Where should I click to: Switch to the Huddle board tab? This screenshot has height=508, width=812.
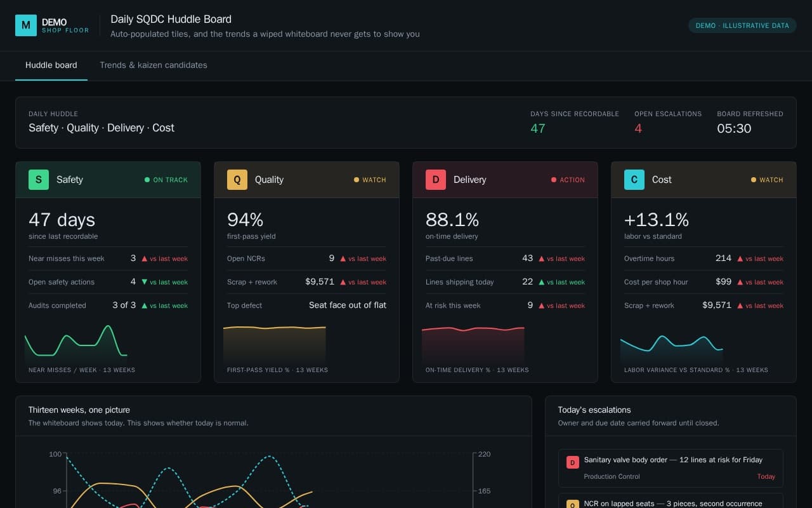coord(51,65)
